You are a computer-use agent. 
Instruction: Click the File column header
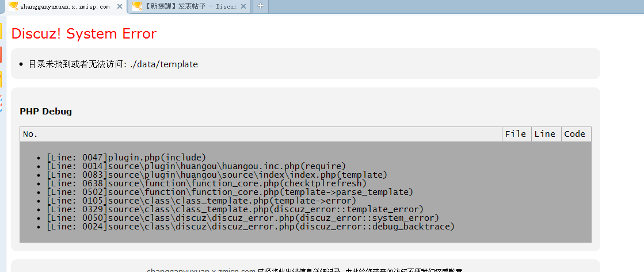point(516,134)
